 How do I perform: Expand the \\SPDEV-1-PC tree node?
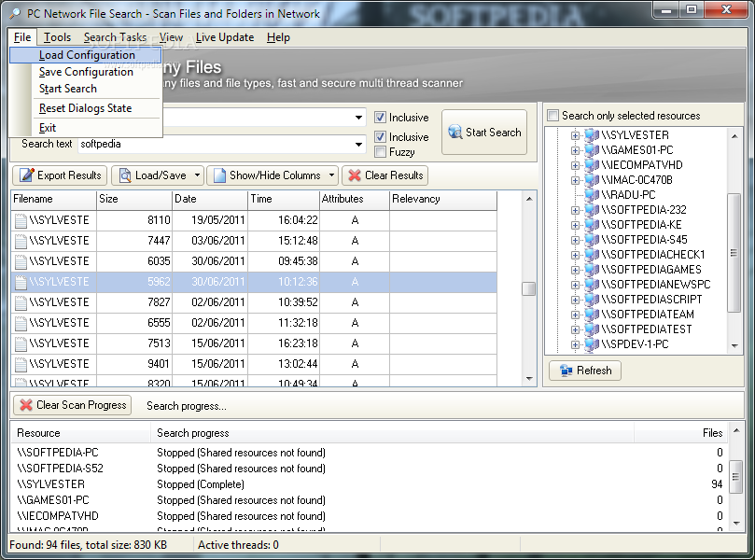[x=575, y=344]
